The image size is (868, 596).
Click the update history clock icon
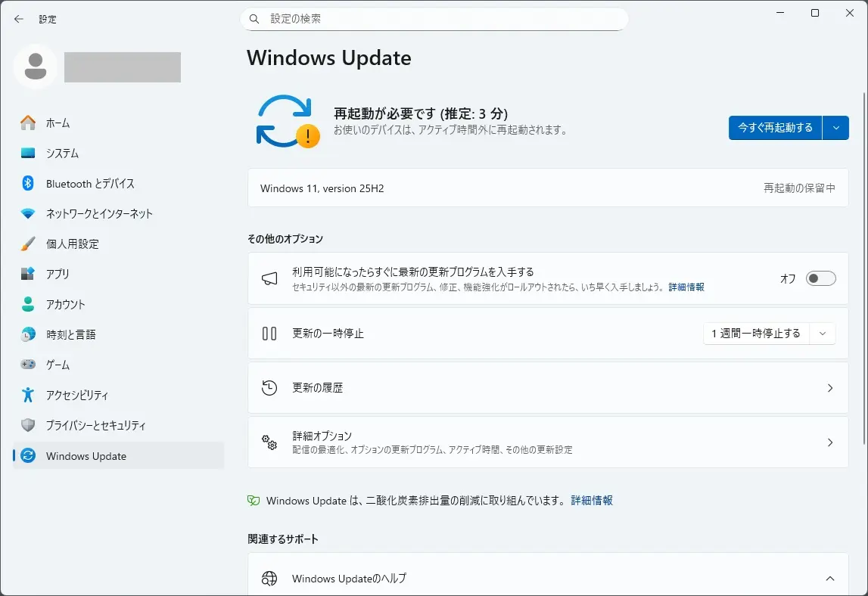coord(269,388)
